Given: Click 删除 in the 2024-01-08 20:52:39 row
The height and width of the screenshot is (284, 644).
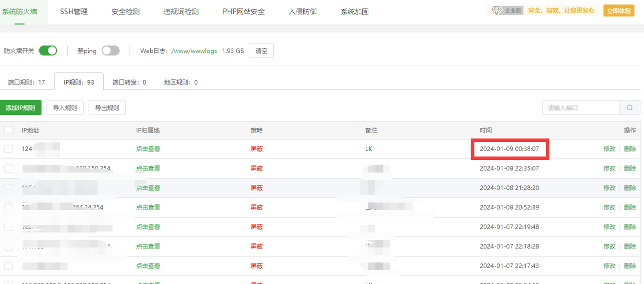Looking at the screenshot, I should pyautogui.click(x=630, y=207).
